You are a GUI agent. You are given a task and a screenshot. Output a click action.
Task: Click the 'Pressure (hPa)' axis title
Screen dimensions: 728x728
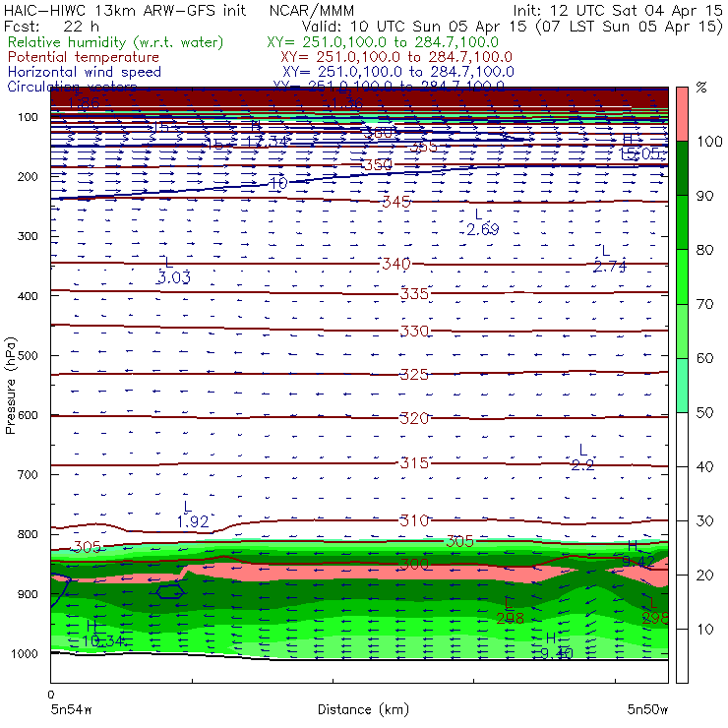click(10, 386)
